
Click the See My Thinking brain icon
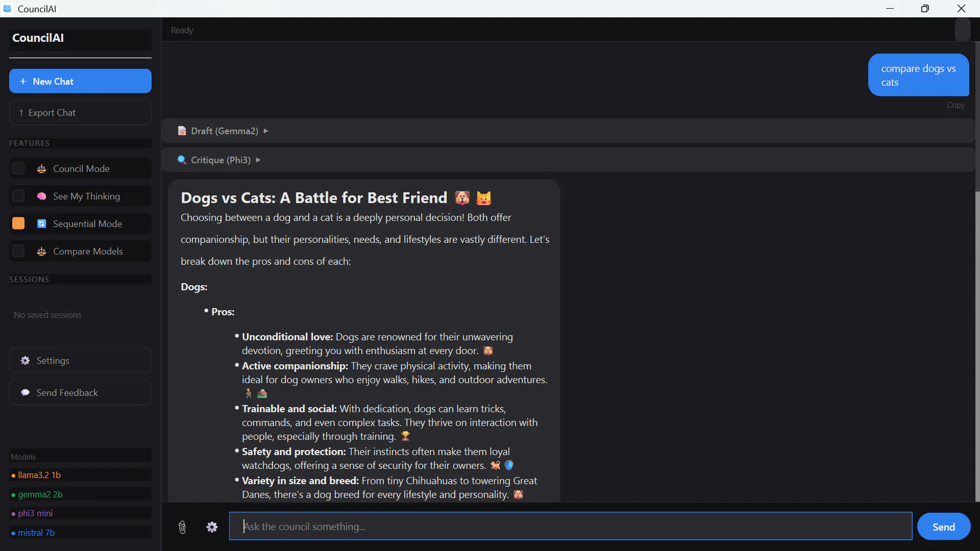[x=42, y=196]
